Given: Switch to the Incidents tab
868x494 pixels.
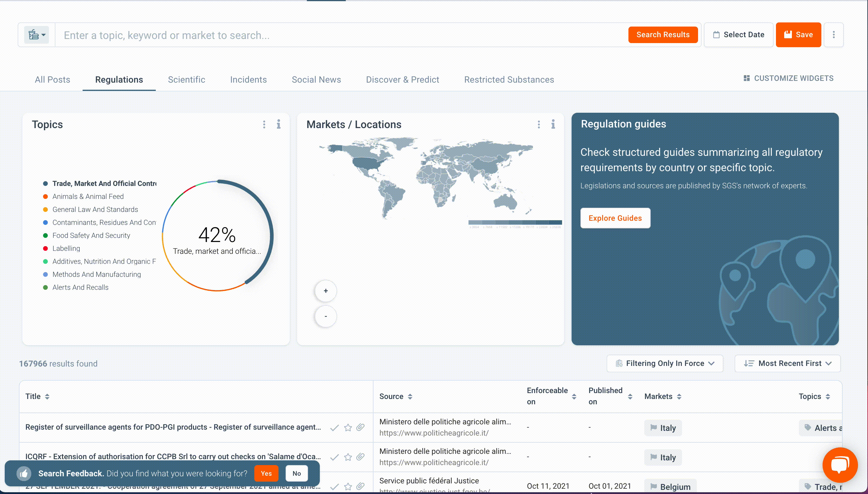Looking at the screenshot, I should [x=248, y=80].
